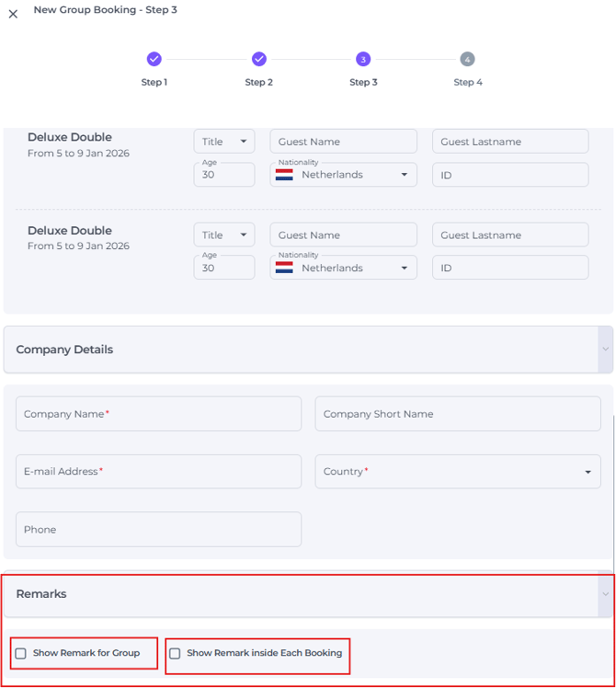
Task: Select the Step 2 checkmark circle
Action: tap(258, 59)
